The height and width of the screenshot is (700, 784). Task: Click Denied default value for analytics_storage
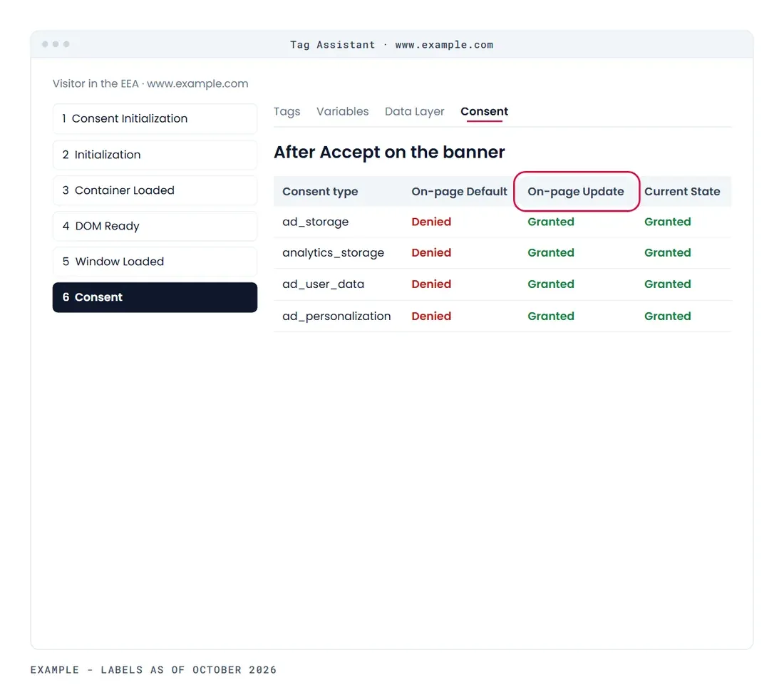tap(431, 253)
